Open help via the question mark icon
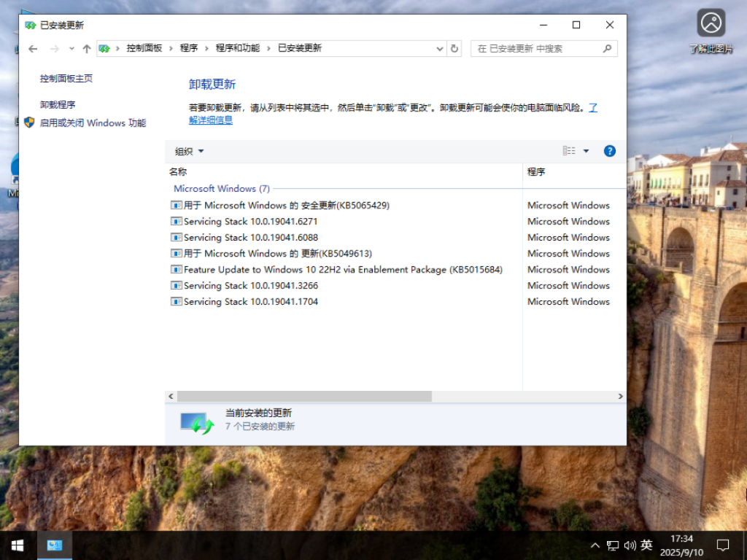This screenshot has width=747, height=560. click(x=608, y=151)
